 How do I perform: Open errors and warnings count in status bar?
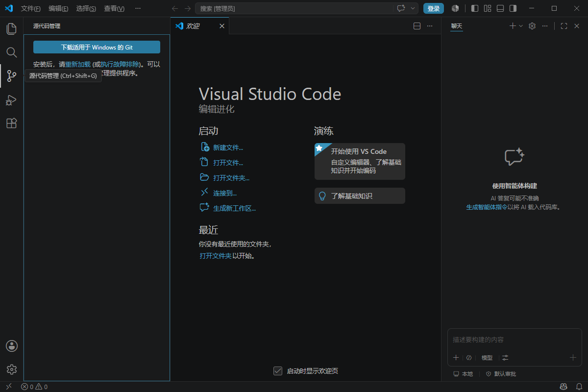click(x=34, y=387)
